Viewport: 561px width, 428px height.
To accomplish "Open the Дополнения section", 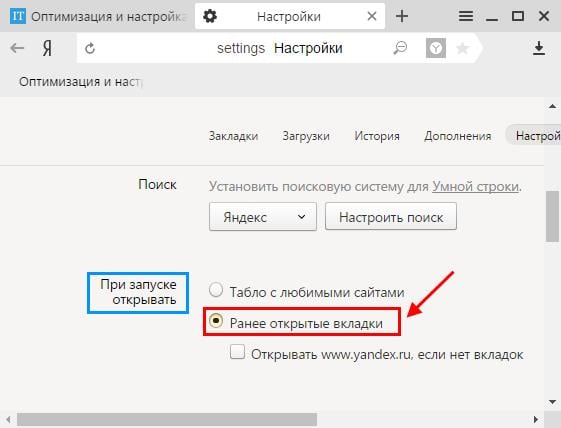I will 458,136.
